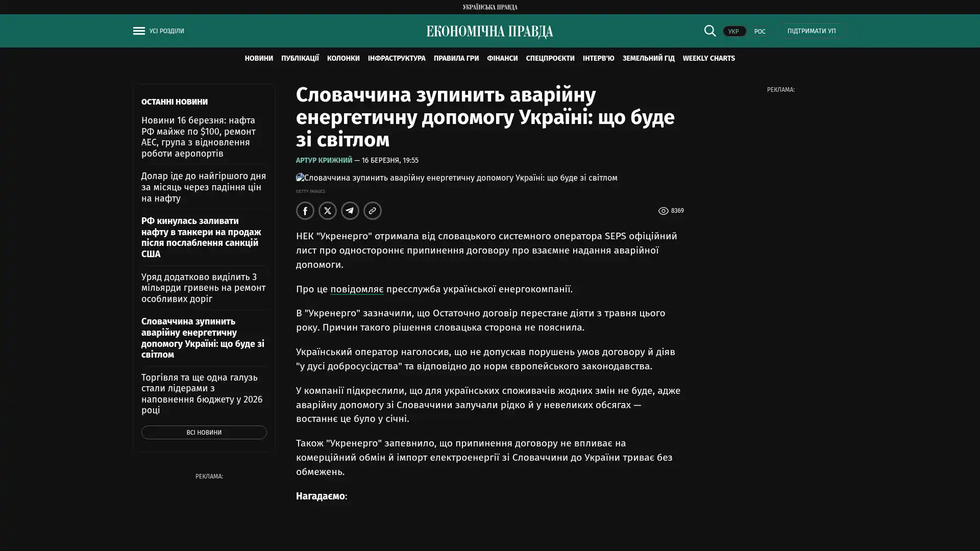
Task: Open the Фінанси menu item
Action: (502, 59)
